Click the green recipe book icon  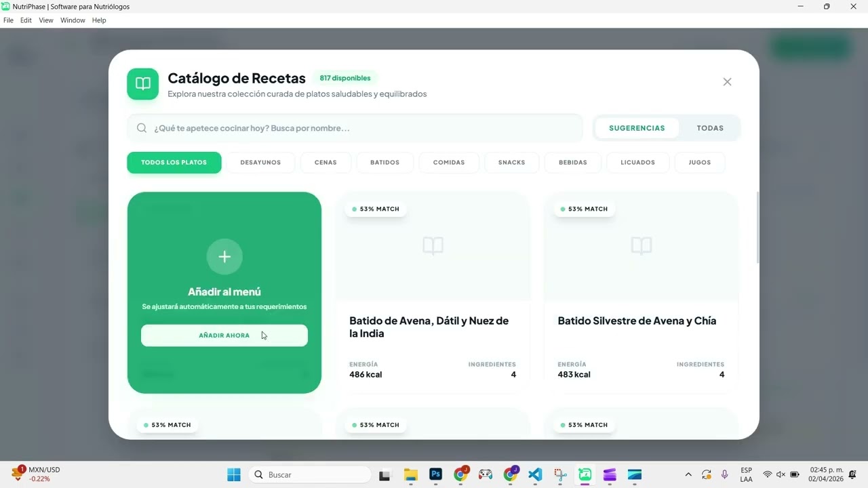(x=143, y=84)
